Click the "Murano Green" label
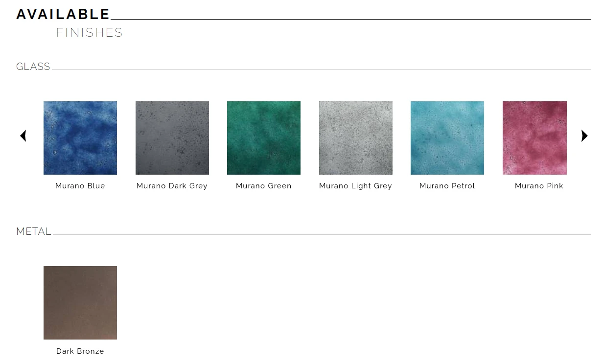The width and height of the screenshot is (604, 364). coord(264,186)
